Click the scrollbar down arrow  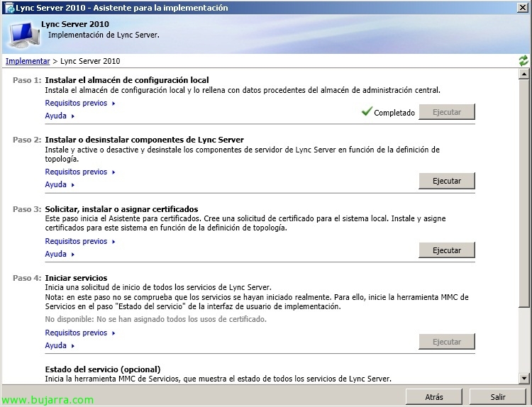click(524, 378)
